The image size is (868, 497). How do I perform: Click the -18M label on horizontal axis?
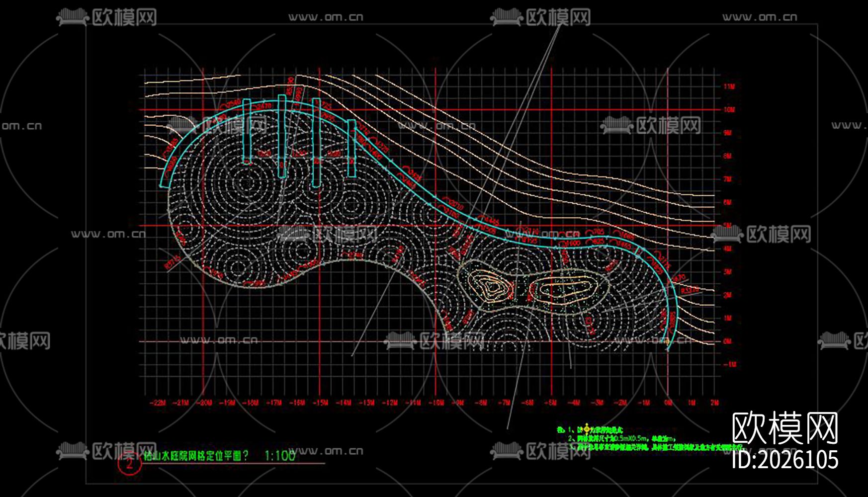click(x=251, y=403)
